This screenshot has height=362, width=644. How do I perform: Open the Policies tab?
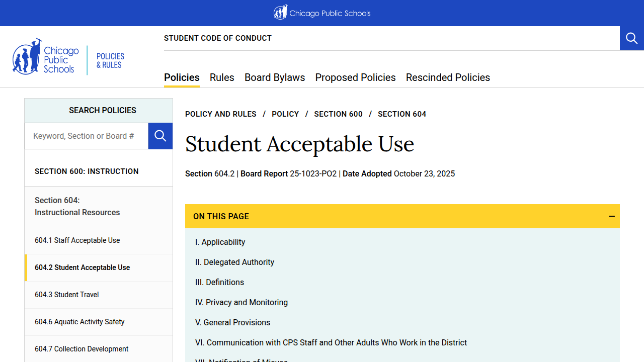point(182,77)
